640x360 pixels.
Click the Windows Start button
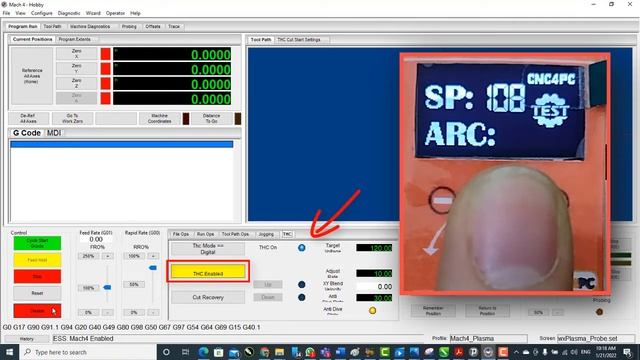point(9,352)
